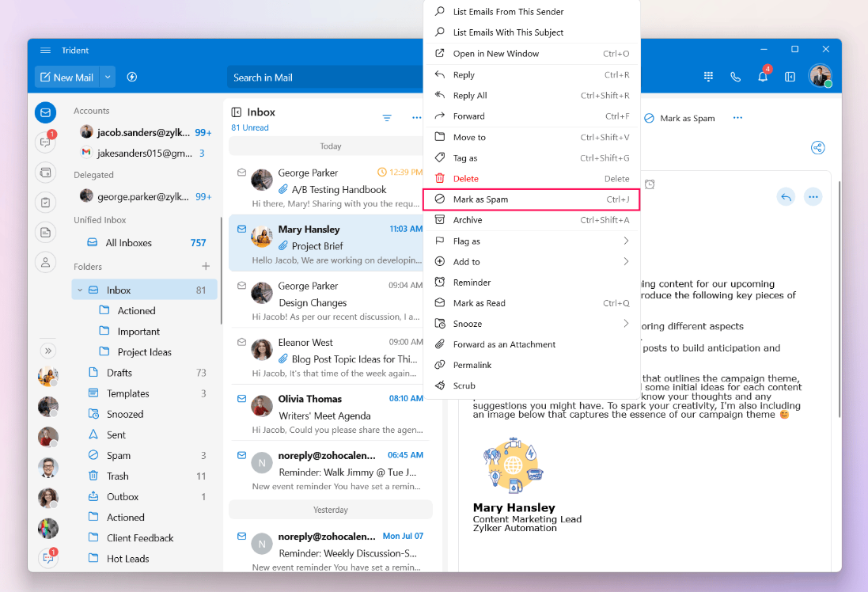Choose Archive from context menu
This screenshot has width=868, height=592.
pyautogui.click(x=532, y=220)
